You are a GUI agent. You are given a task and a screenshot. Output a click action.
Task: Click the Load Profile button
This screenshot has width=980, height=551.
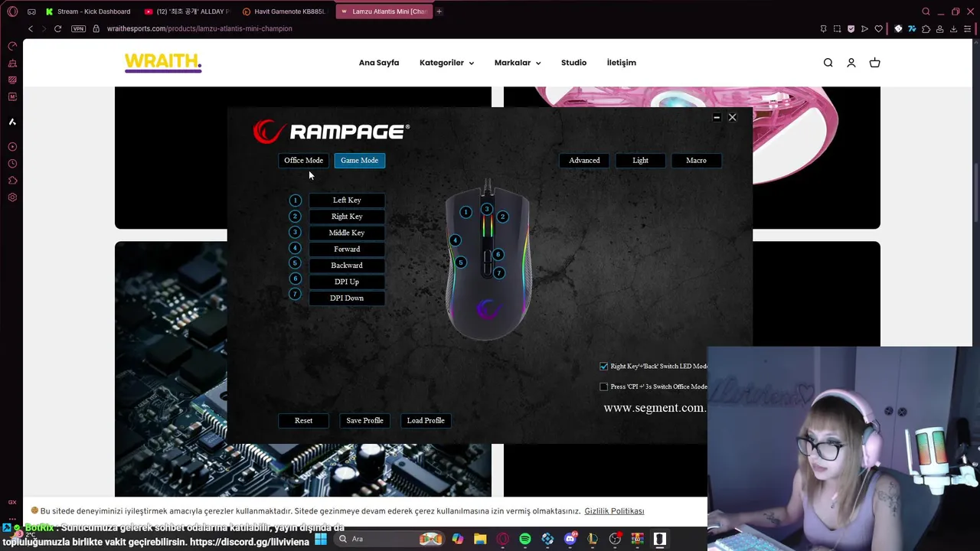426,420
